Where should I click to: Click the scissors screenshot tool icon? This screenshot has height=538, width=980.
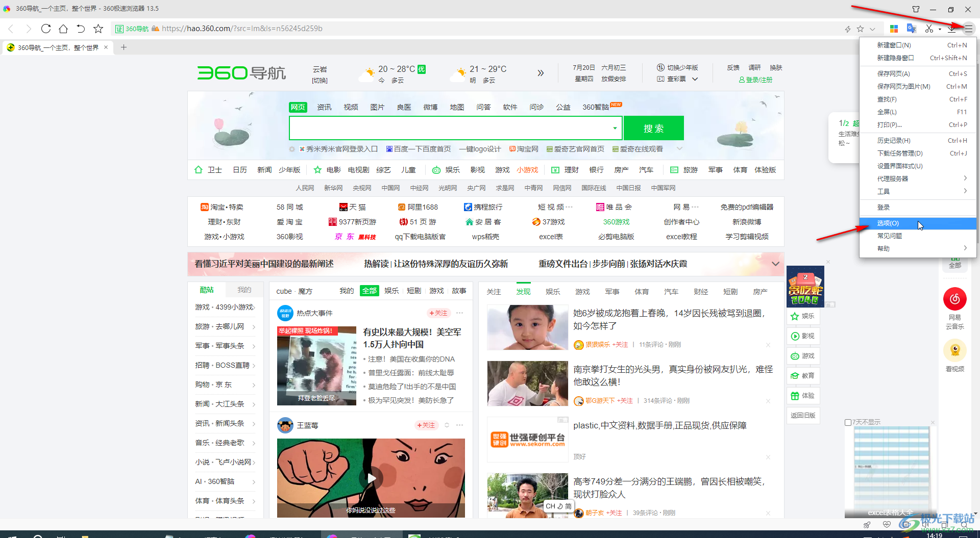pyautogui.click(x=929, y=29)
